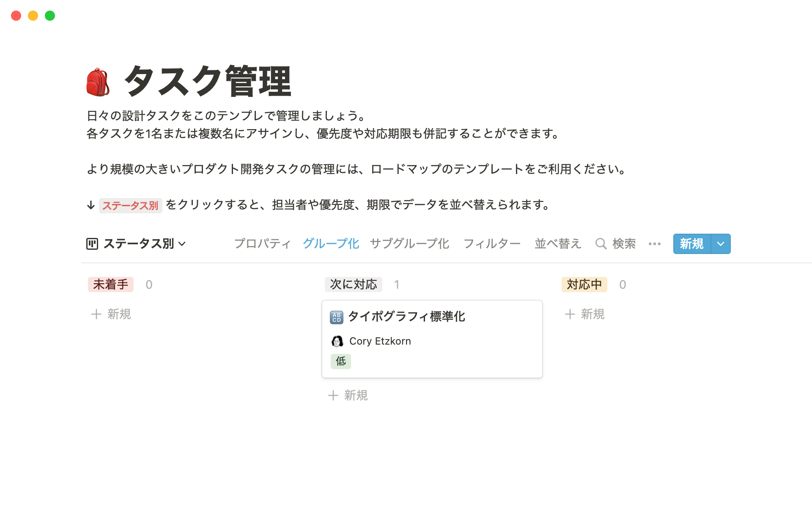
Task: Open the 並べ替え sort menu
Action: pos(558,244)
